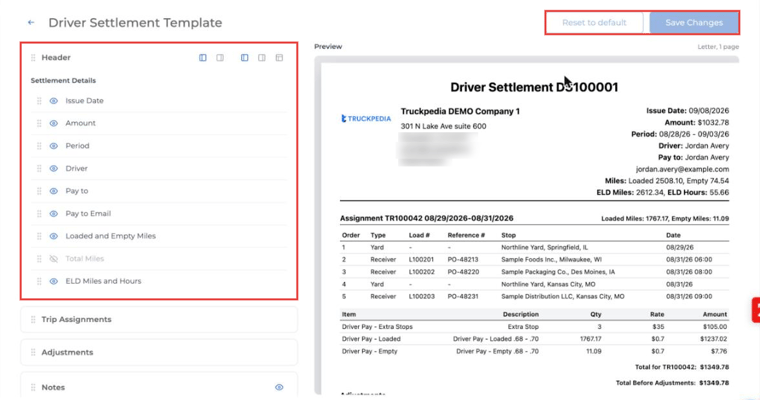The width and height of the screenshot is (760, 400).
Task: Click the L100202 load number cell
Action: click(x=421, y=272)
